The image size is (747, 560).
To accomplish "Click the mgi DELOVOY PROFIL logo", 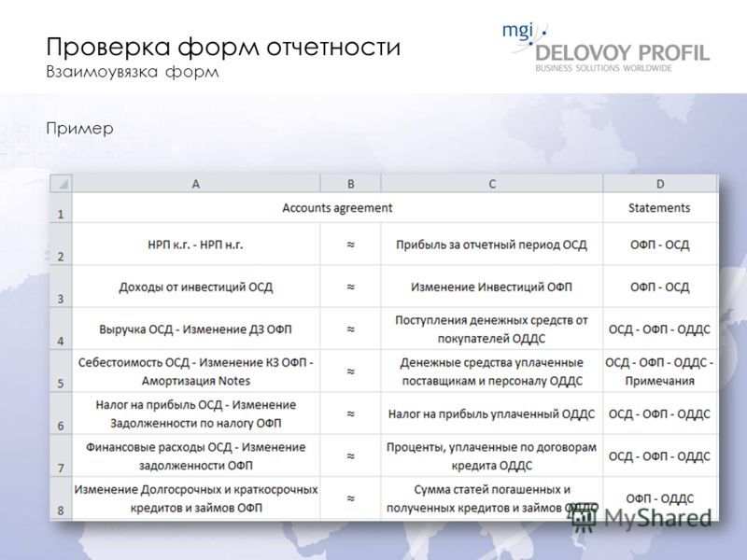I will coord(605,48).
